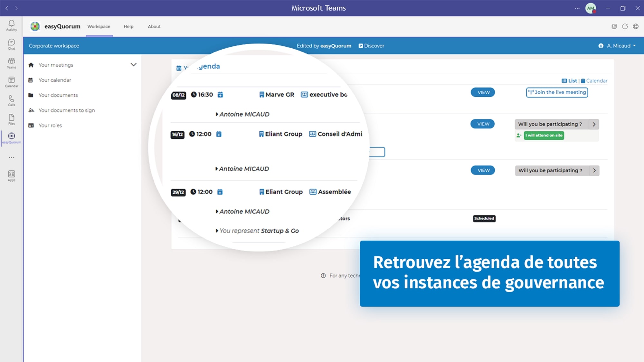This screenshot has width=644, height=362.
Task: Reload the tab with refresh icon
Action: (x=625, y=26)
